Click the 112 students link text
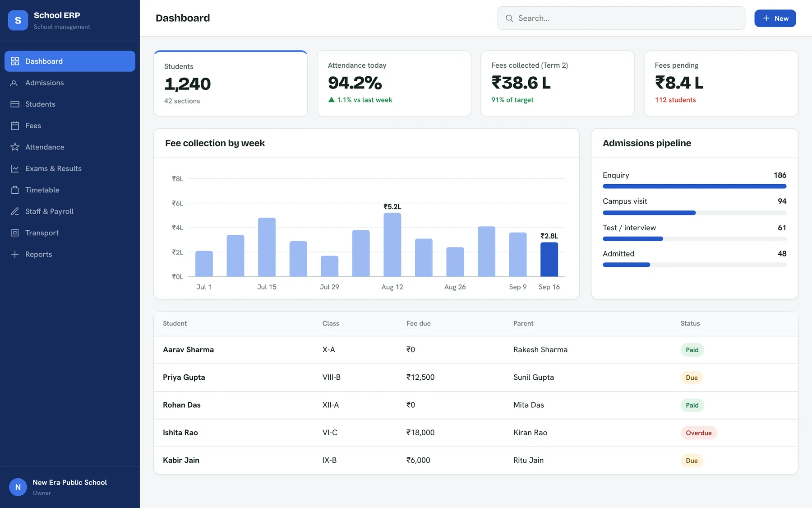Viewport: 812px width, 508px height. pos(675,100)
